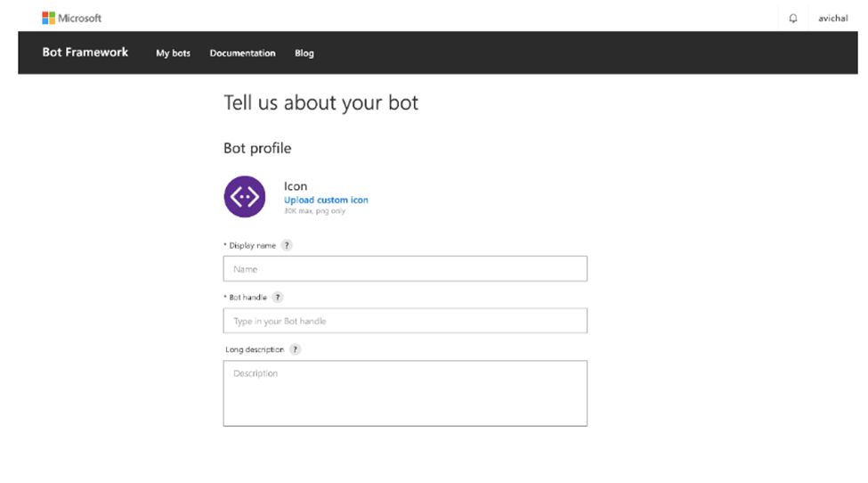868x483 pixels.
Task: Open the avichal account menu
Action: [832, 19]
